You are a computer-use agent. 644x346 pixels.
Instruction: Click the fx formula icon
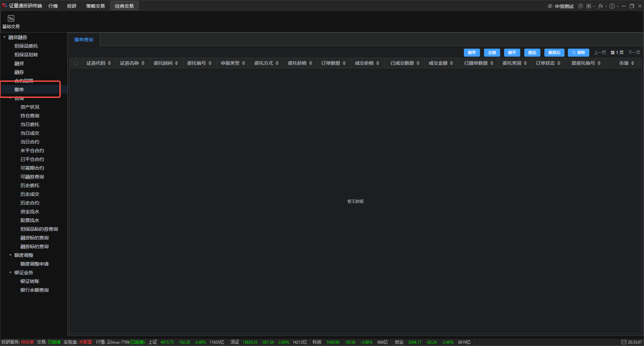(x=600, y=6)
